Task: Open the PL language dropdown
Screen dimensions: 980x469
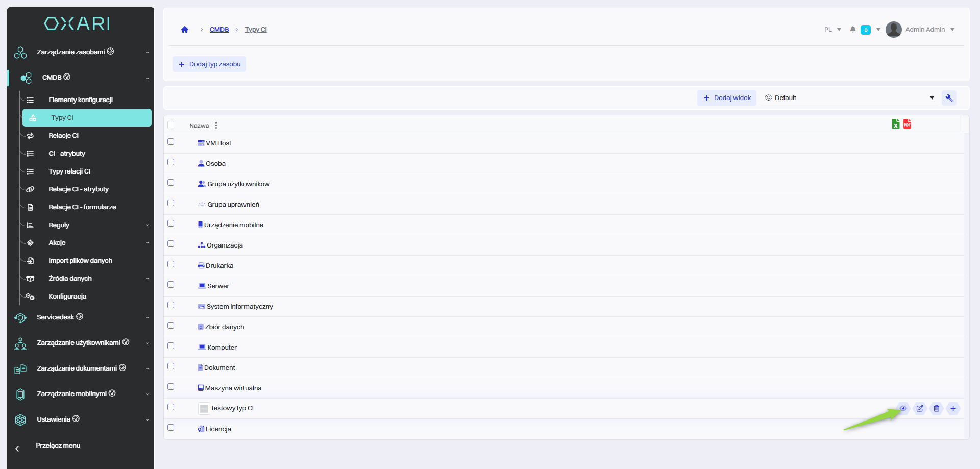Action: (x=832, y=30)
